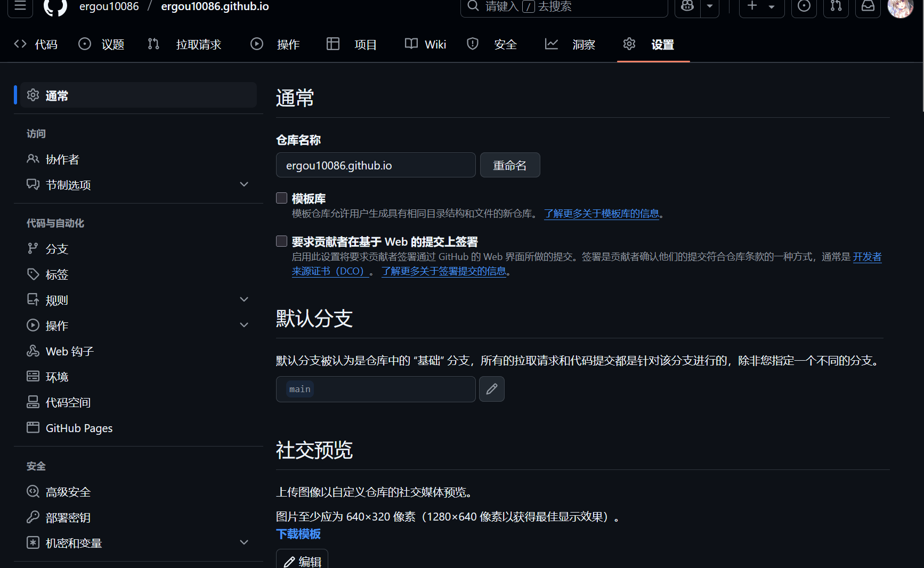The width and height of the screenshot is (924, 568).
Task: Open the issues circle icon in header
Action: (804, 6)
